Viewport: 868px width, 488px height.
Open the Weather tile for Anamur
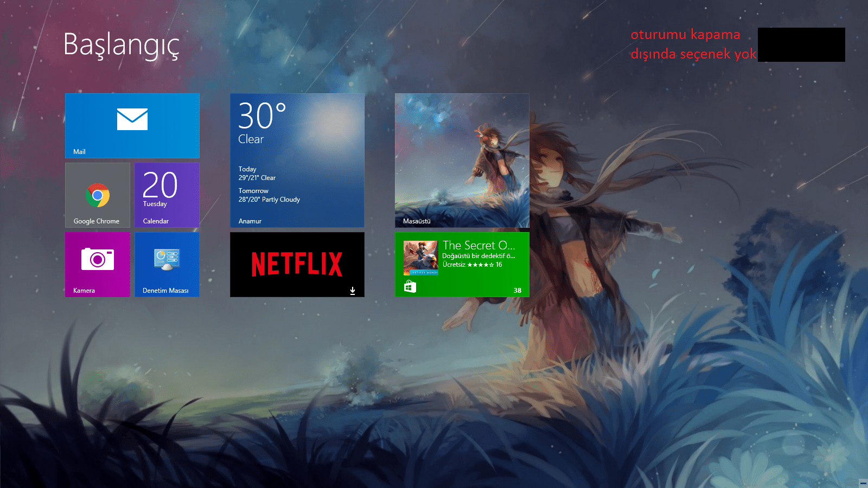point(297,160)
